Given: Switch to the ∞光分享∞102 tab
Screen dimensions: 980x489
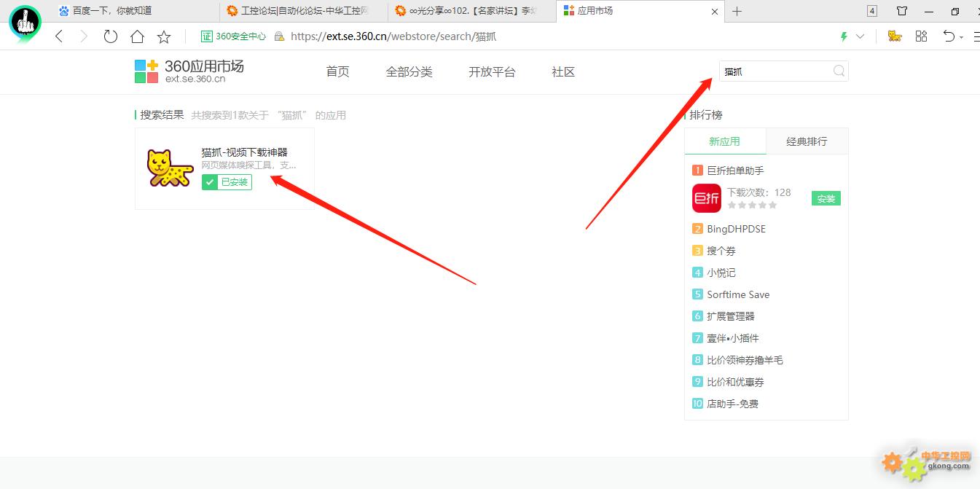Looking at the screenshot, I should 471,11.
